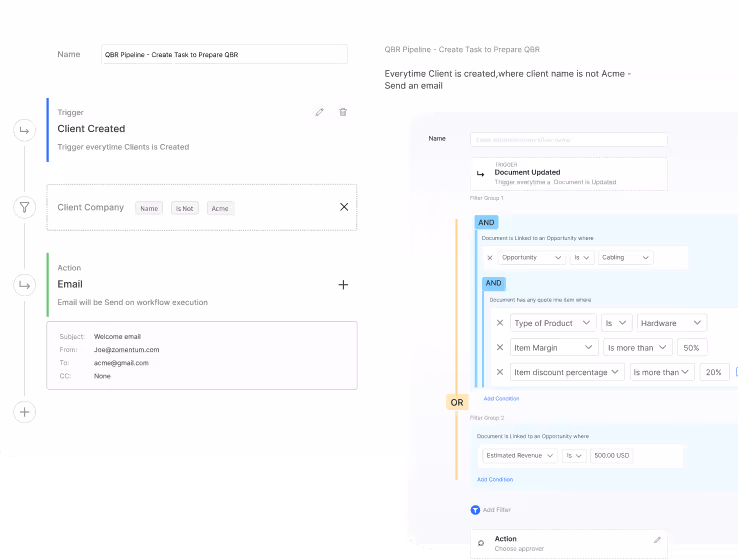Open the Is operator dropdown beside Estimated Revenue
The height and width of the screenshot is (559, 738).
pos(574,455)
